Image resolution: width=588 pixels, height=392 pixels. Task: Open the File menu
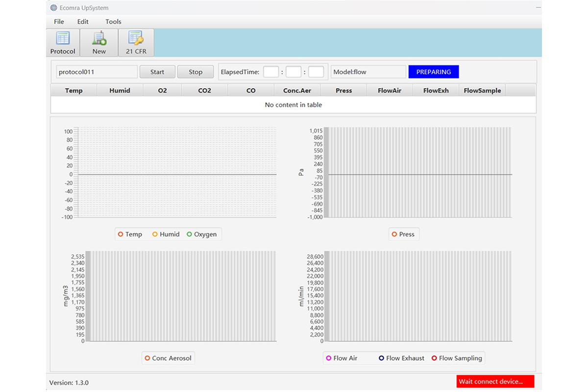pos(59,22)
